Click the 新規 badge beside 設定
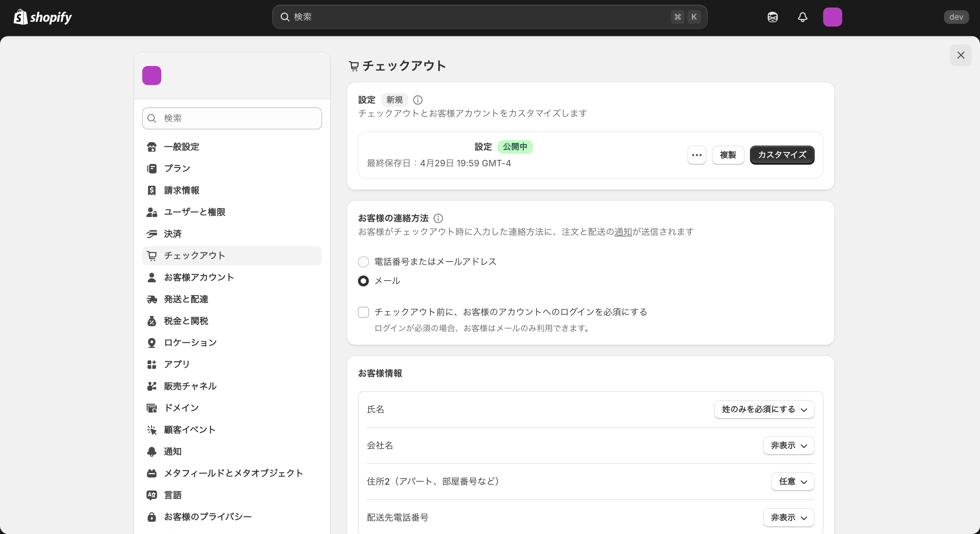The image size is (980, 534). tap(394, 100)
